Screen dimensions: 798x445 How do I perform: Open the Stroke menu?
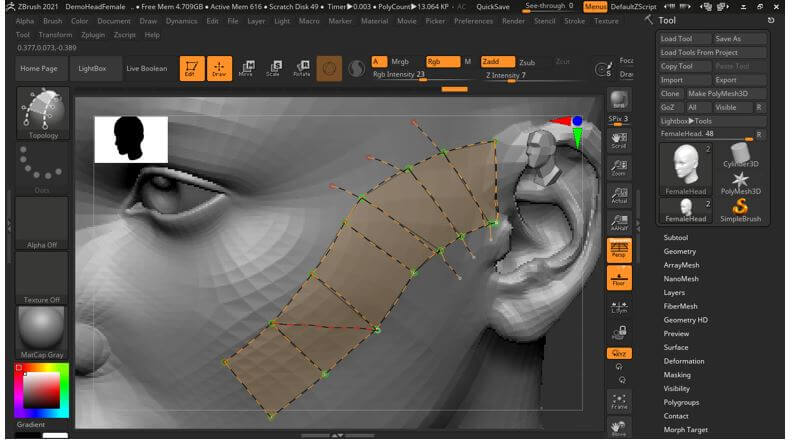[575, 21]
